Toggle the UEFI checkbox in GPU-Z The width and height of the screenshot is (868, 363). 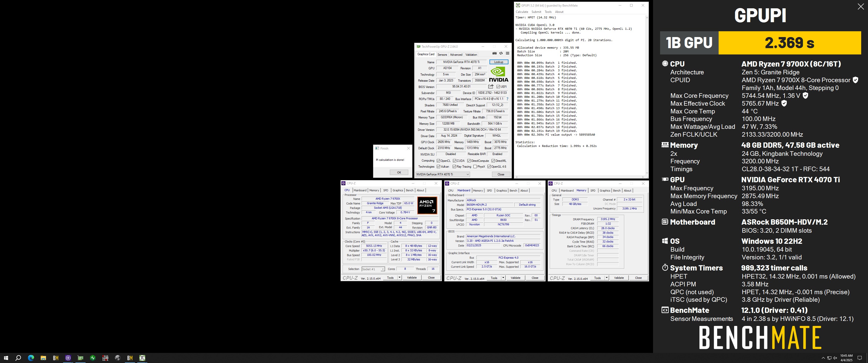coord(498,86)
